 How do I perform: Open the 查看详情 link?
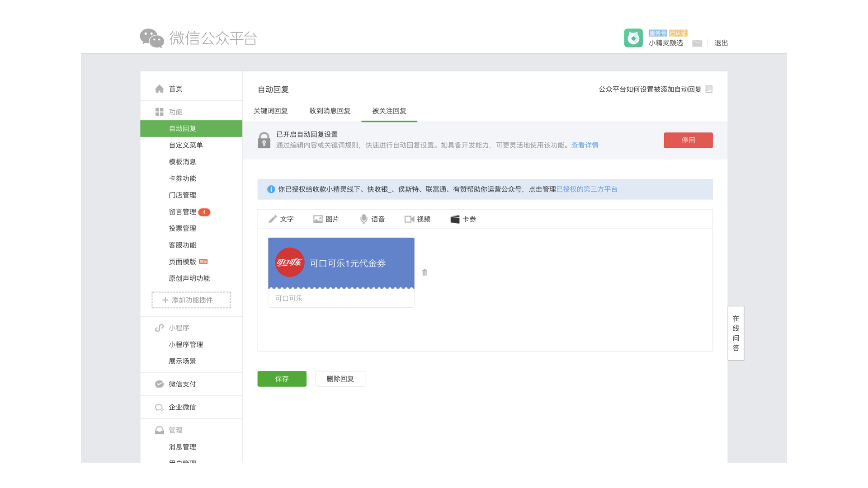click(x=585, y=145)
